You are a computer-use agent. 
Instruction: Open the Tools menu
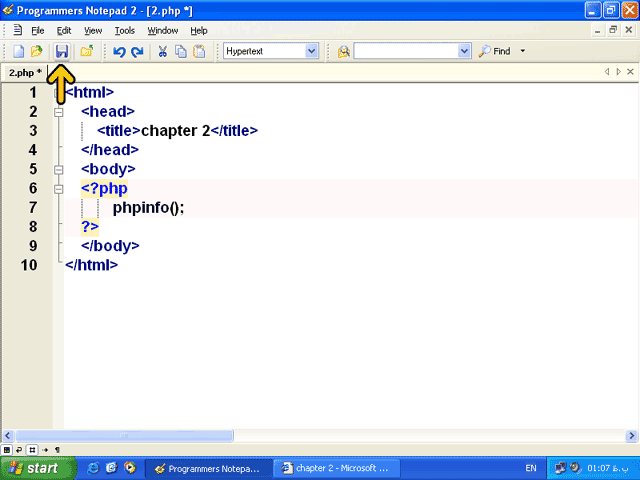click(124, 31)
